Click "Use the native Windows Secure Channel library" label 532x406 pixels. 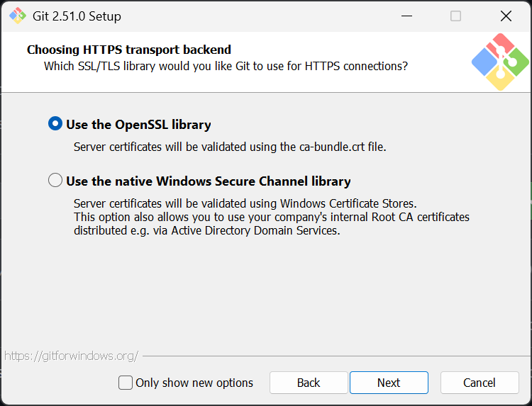209,181
